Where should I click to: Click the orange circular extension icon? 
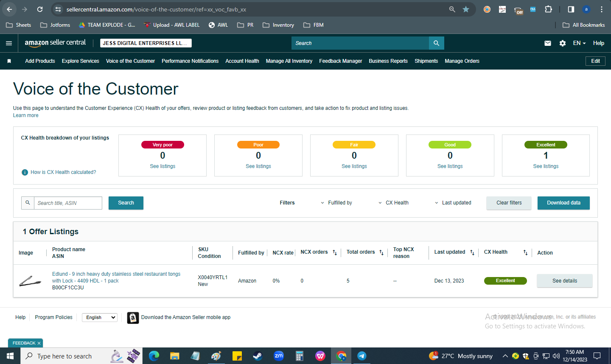(487, 9)
